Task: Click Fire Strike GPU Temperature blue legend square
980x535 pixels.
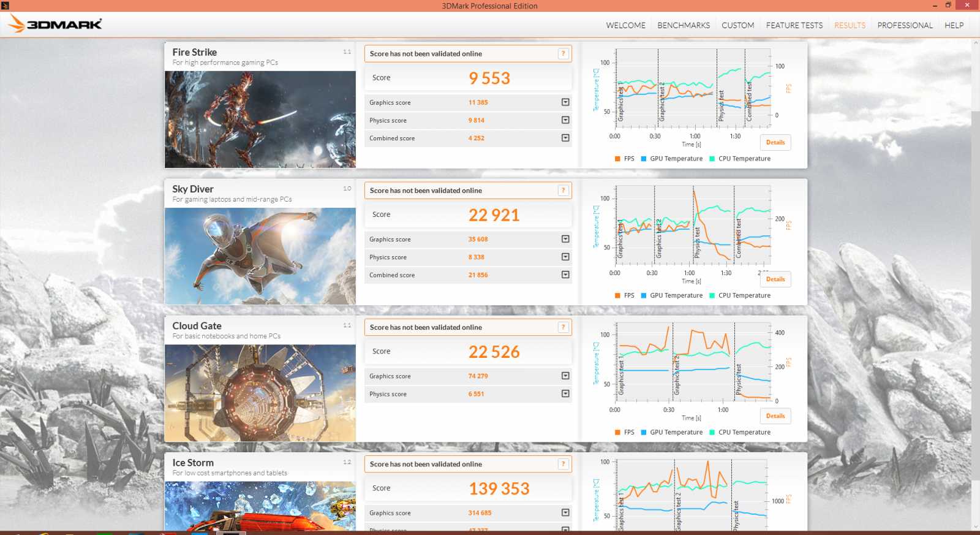Action: [x=644, y=159]
